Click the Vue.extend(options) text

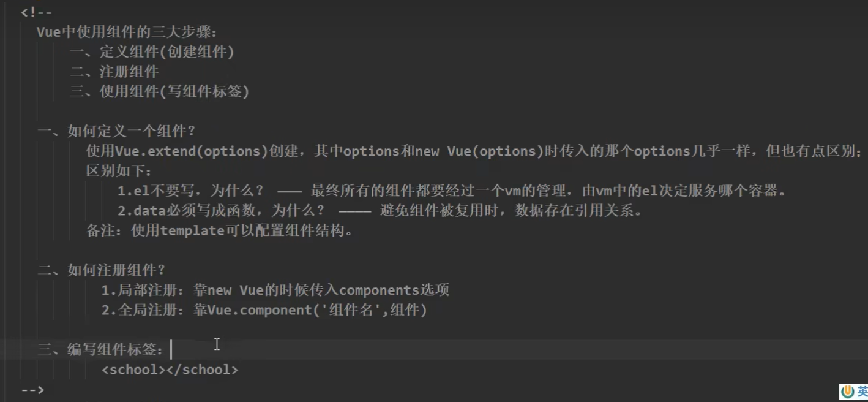pos(192,151)
